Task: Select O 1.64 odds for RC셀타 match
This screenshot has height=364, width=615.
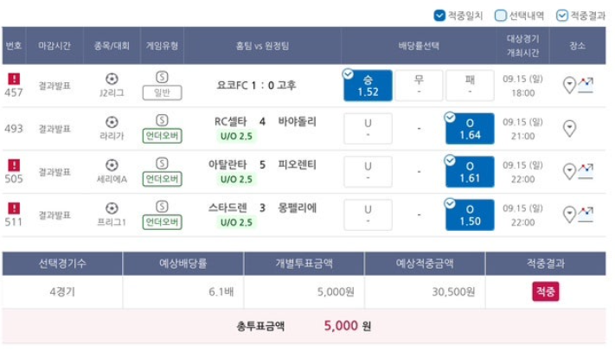Action: coord(470,129)
